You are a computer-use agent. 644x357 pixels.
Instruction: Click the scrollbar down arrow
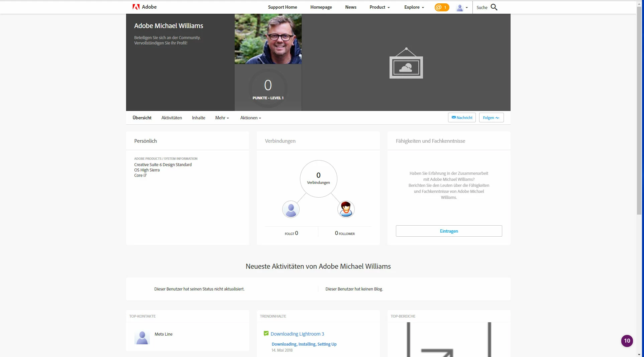point(639,354)
